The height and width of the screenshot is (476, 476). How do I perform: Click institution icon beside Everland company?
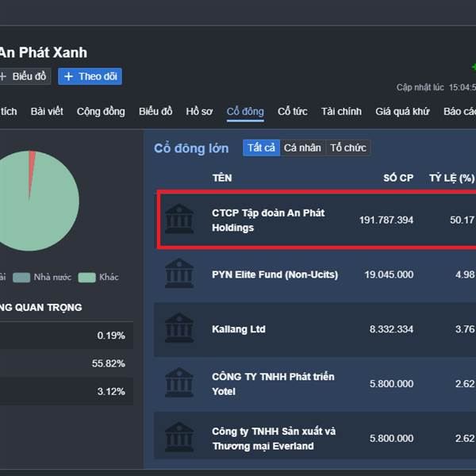tap(179, 437)
